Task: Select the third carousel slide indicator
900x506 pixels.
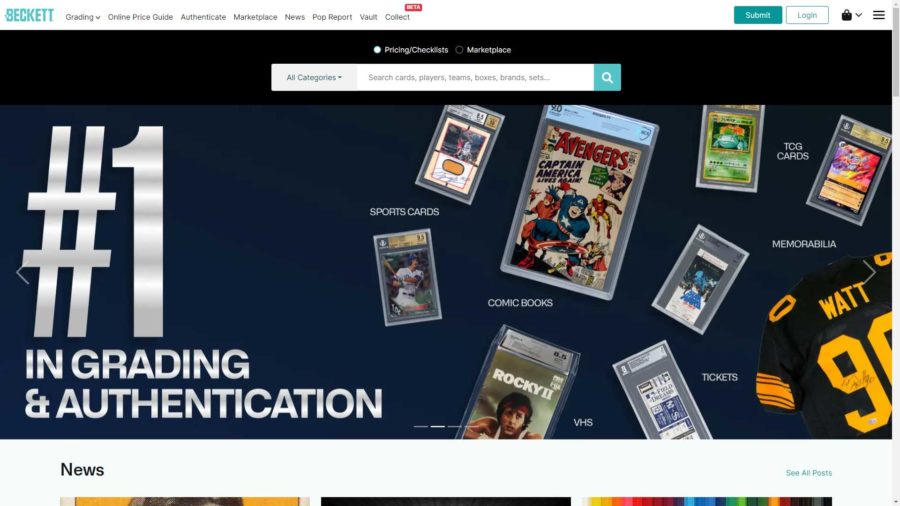Action: (454, 426)
